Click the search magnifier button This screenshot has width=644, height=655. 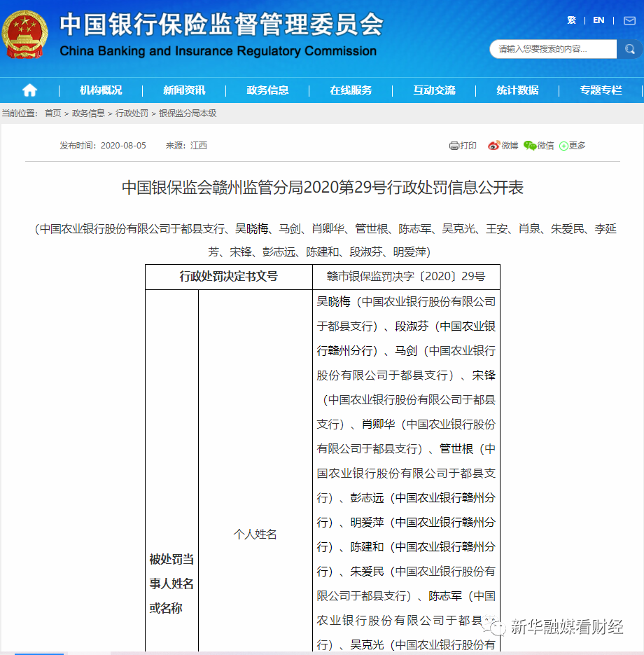click(x=629, y=49)
